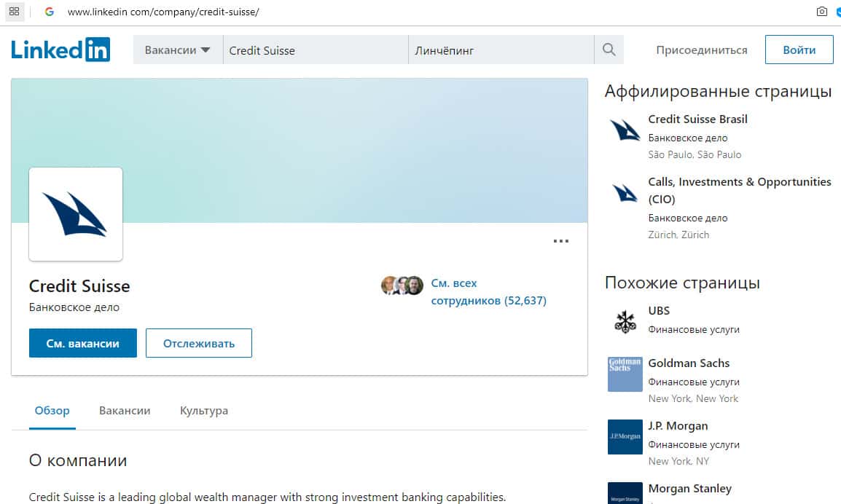Click the Похожие страницы heading
The image size is (841, 504).
coord(682,283)
